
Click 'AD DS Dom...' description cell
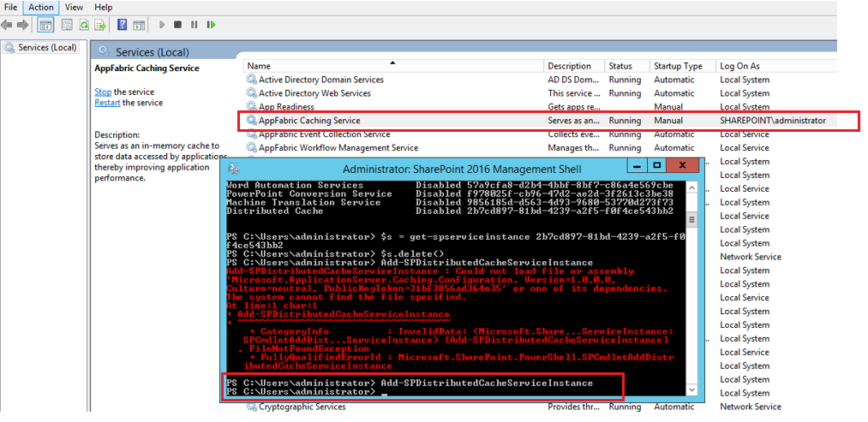(x=573, y=80)
